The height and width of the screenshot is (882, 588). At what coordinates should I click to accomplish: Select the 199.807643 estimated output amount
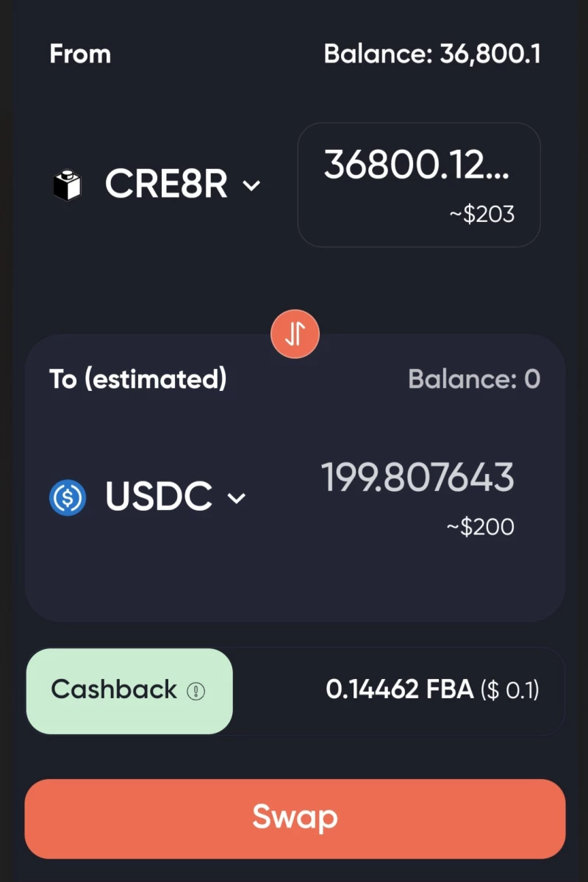pyautogui.click(x=417, y=478)
